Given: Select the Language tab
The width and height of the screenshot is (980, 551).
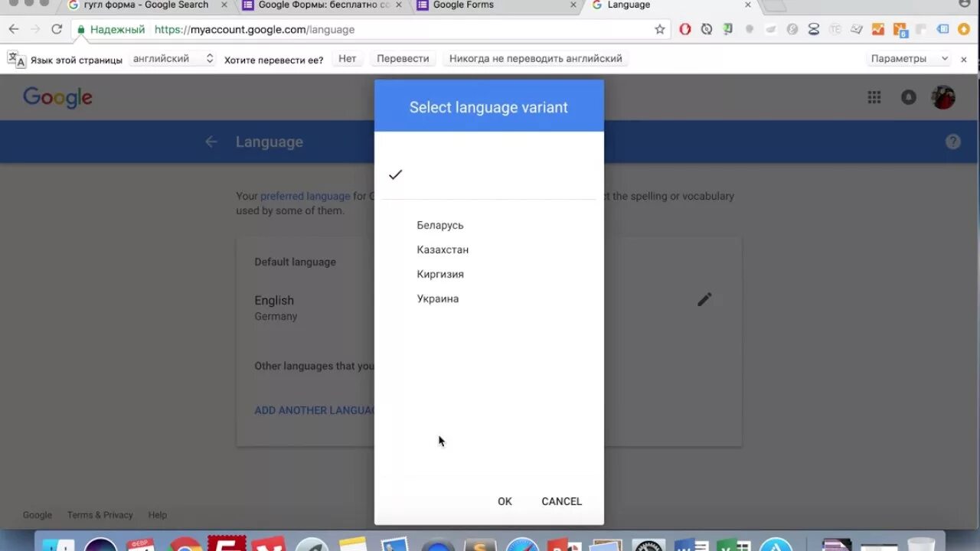Looking at the screenshot, I should [x=670, y=5].
